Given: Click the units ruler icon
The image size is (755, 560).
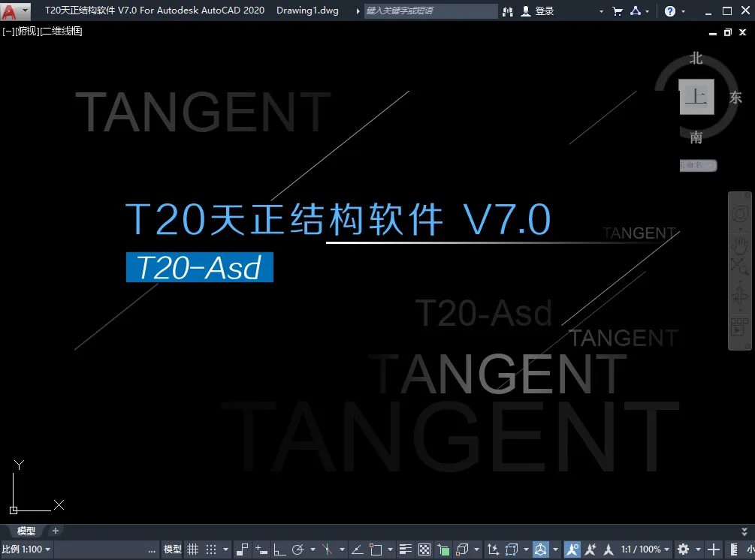Looking at the screenshot, I should [734, 549].
